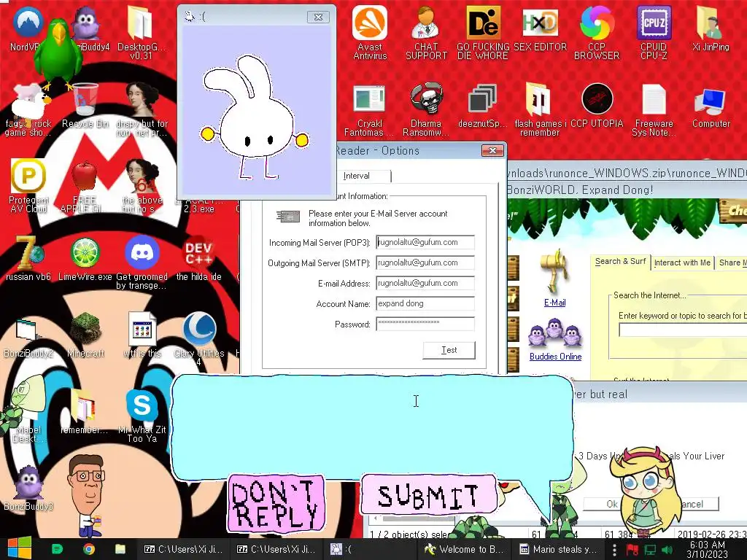The height and width of the screenshot is (560, 747).
Task: Click the volume icon in the system tray
Action: point(667,550)
